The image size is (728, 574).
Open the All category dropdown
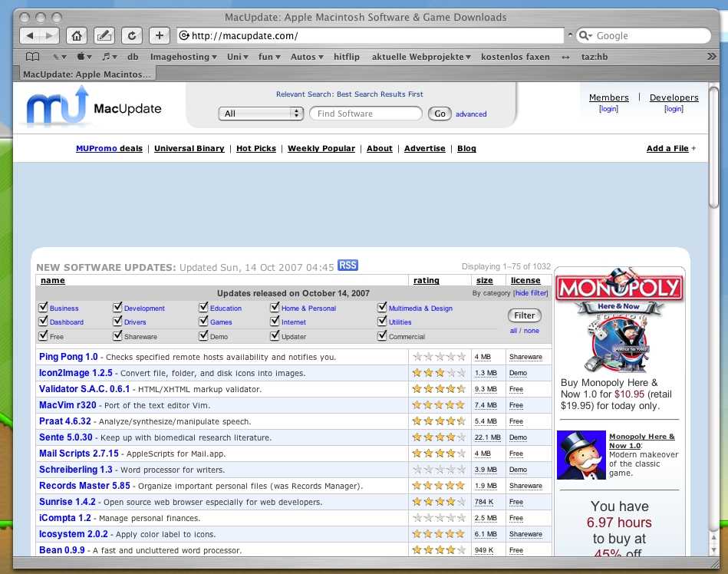[261, 114]
